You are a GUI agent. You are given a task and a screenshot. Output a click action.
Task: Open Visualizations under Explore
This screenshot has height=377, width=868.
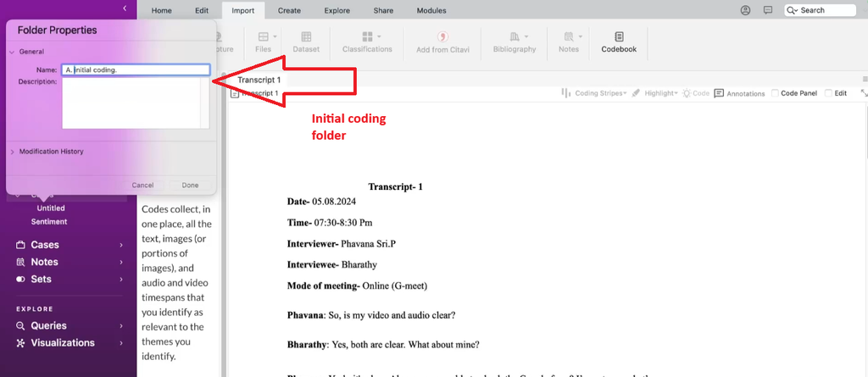click(63, 342)
